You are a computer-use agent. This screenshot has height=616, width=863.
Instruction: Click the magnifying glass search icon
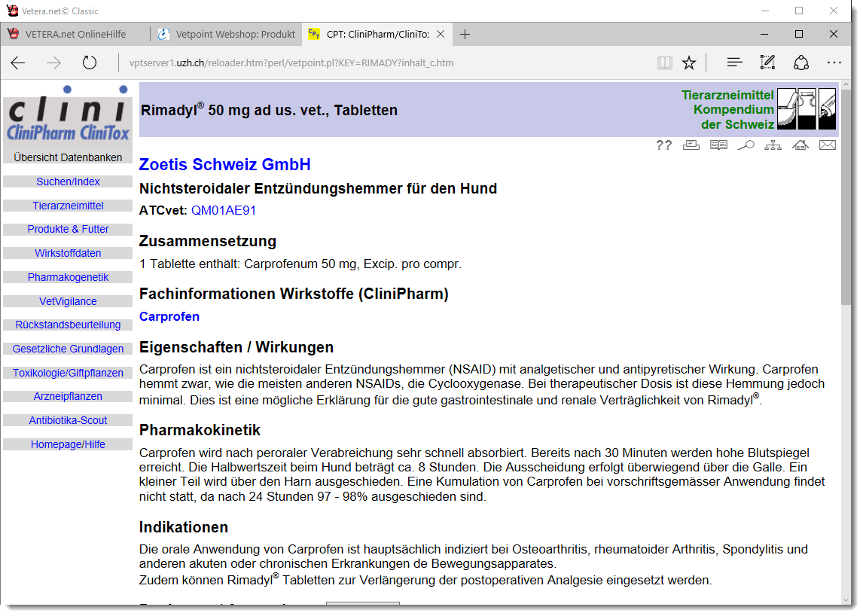coord(746,145)
